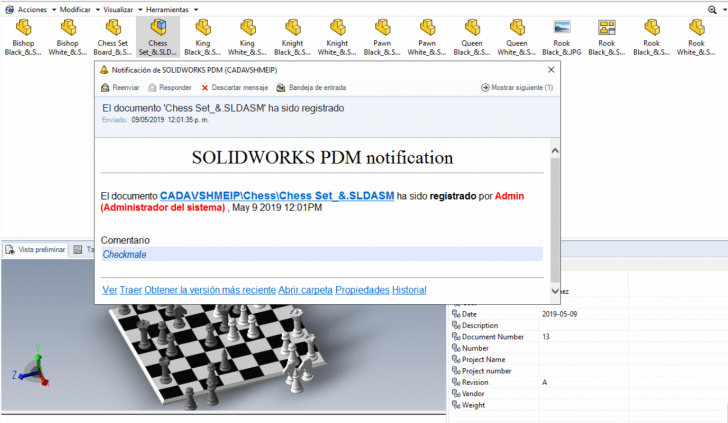Click the icon beside the Acciones menu

point(9,9)
